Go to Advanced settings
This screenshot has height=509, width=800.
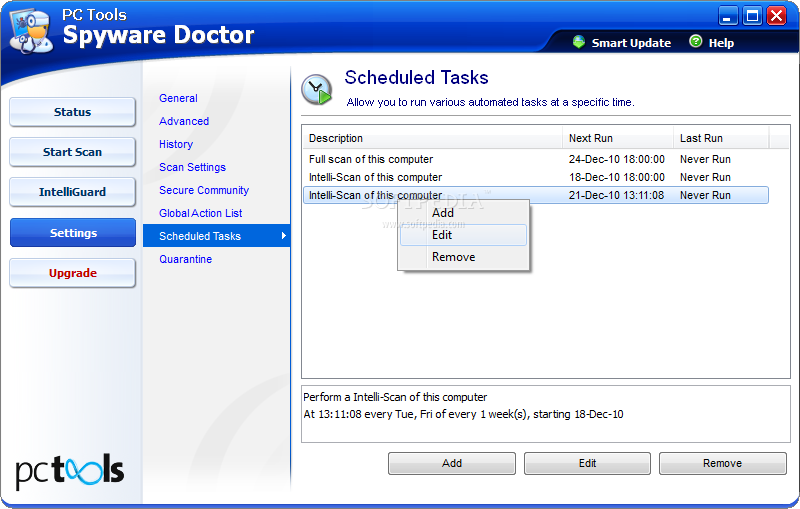184,121
